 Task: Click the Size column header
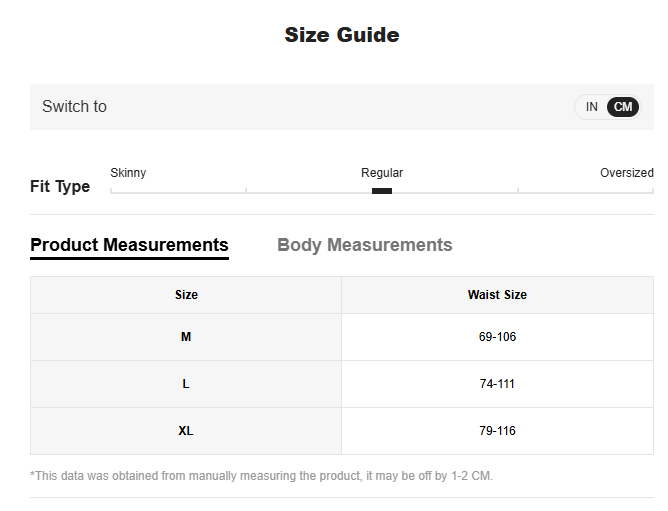pos(186,295)
